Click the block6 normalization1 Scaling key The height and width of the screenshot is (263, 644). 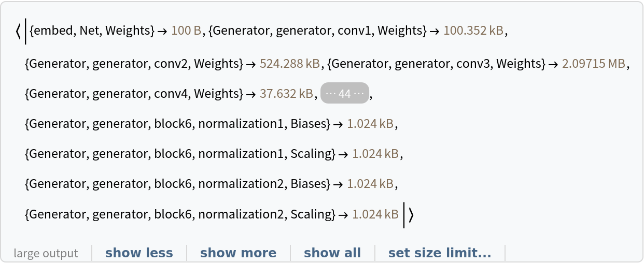[179, 154]
